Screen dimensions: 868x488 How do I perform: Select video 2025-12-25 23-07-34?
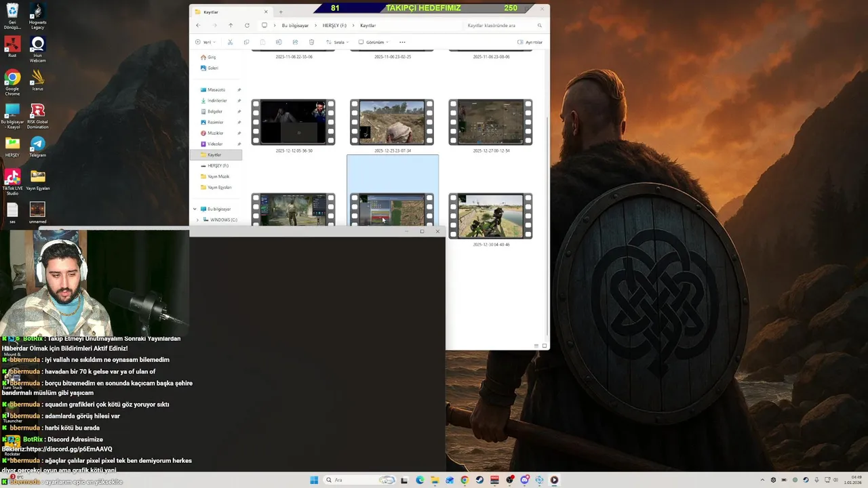[x=392, y=122]
